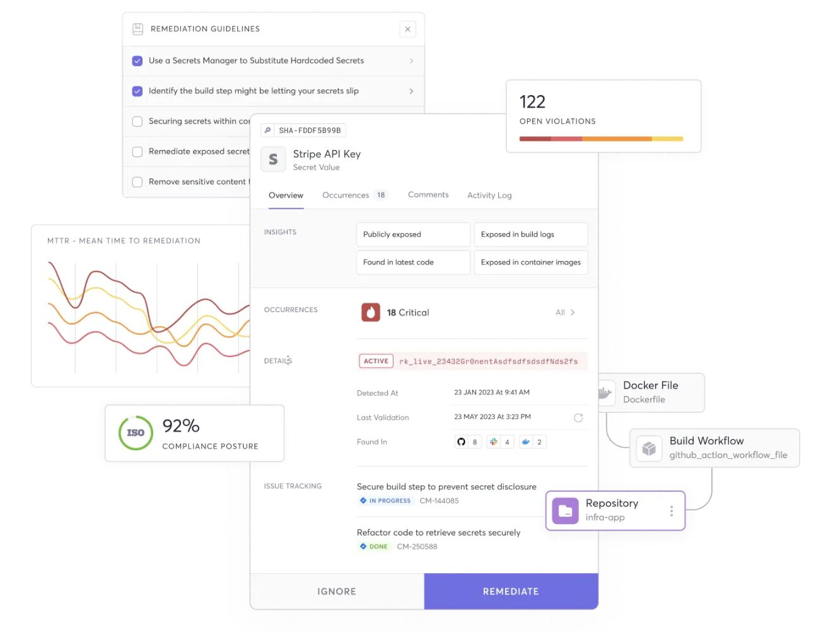This screenshot has height=633, width=840.
Task: Uncheck 'Identify the build step' guideline
Action: [137, 91]
